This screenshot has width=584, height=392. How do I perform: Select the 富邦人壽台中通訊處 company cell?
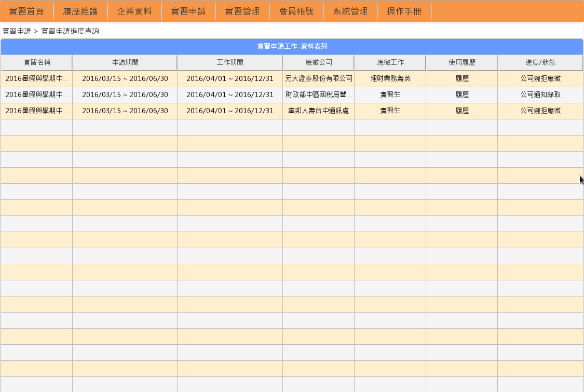[318, 111]
